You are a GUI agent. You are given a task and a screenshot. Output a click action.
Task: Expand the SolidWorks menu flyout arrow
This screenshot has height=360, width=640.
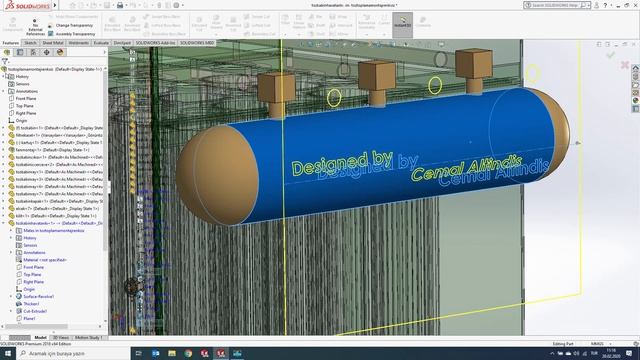(55, 5)
